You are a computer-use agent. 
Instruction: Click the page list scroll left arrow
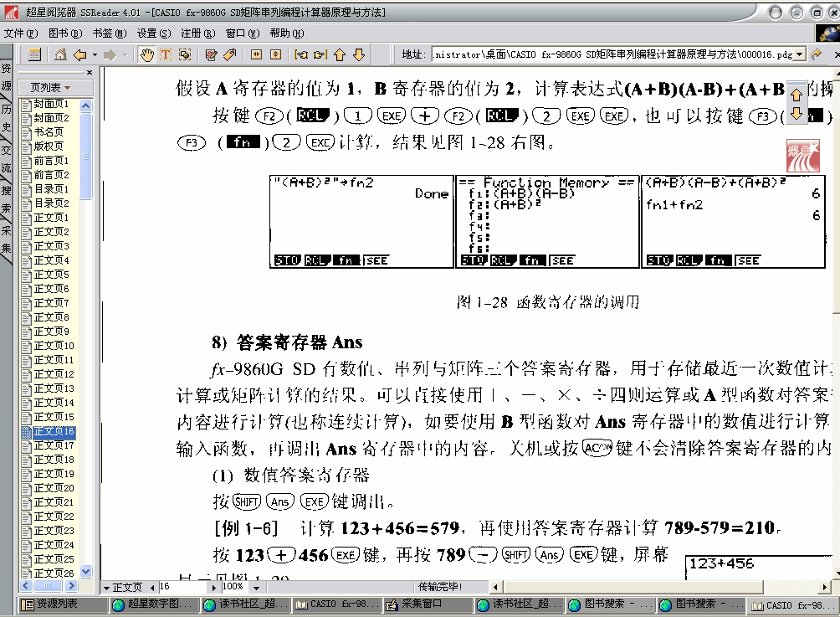24,586
